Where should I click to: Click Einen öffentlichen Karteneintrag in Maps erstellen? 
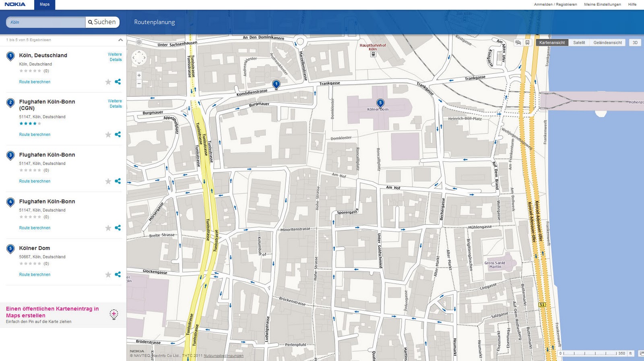click(52, 312)
